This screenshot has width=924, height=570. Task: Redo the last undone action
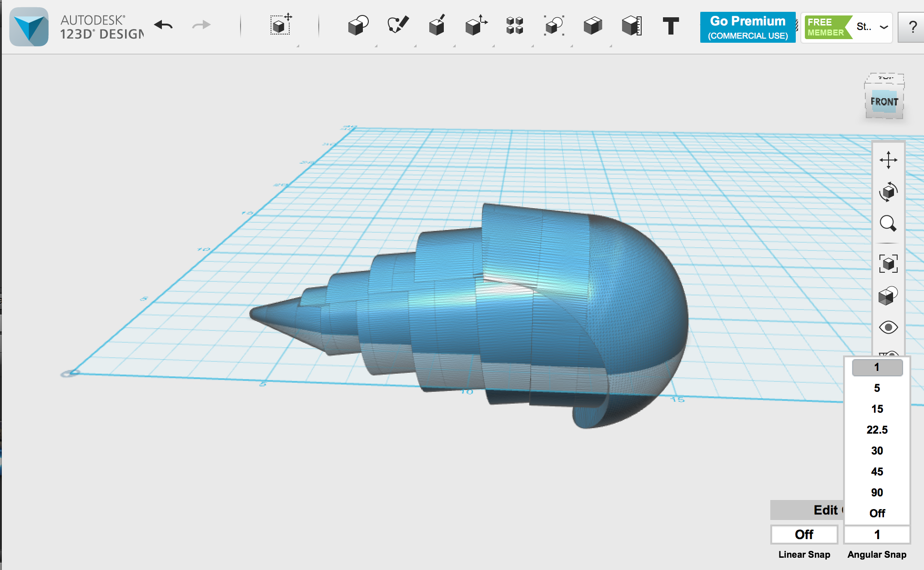201,25
